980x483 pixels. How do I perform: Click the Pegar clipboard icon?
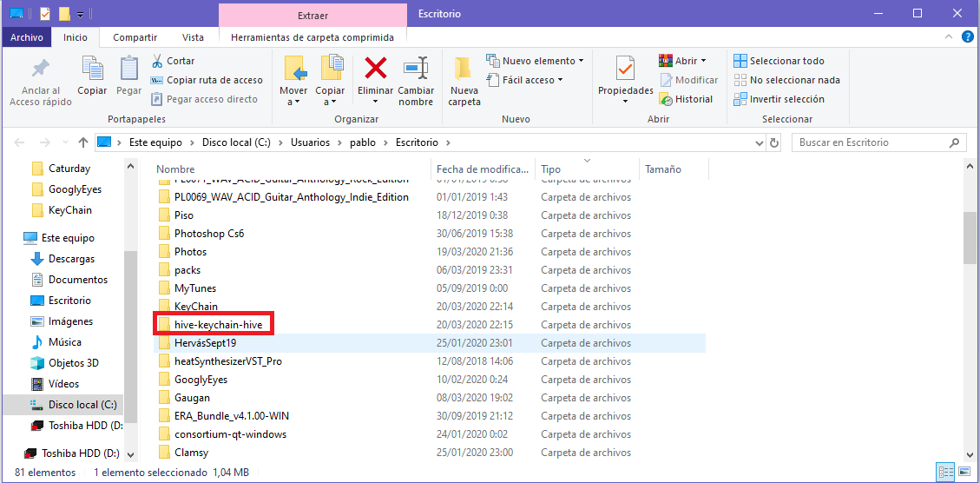(128, 69)
